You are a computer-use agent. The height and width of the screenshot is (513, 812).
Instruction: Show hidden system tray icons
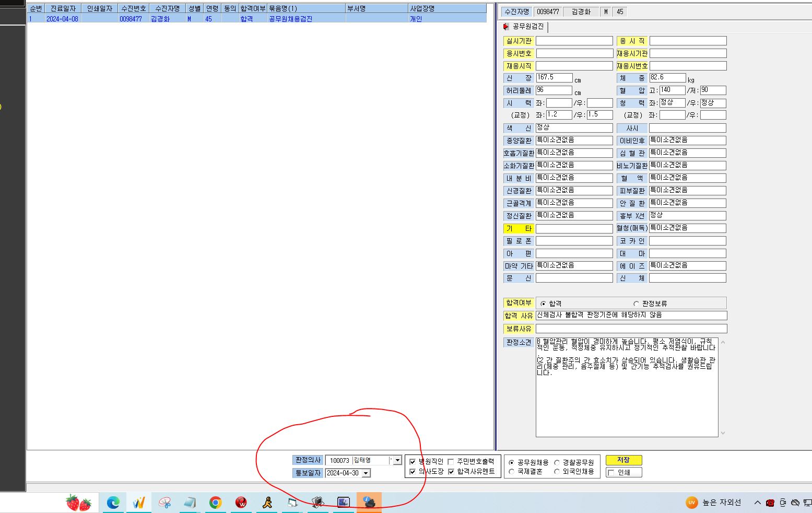point(757,503)
